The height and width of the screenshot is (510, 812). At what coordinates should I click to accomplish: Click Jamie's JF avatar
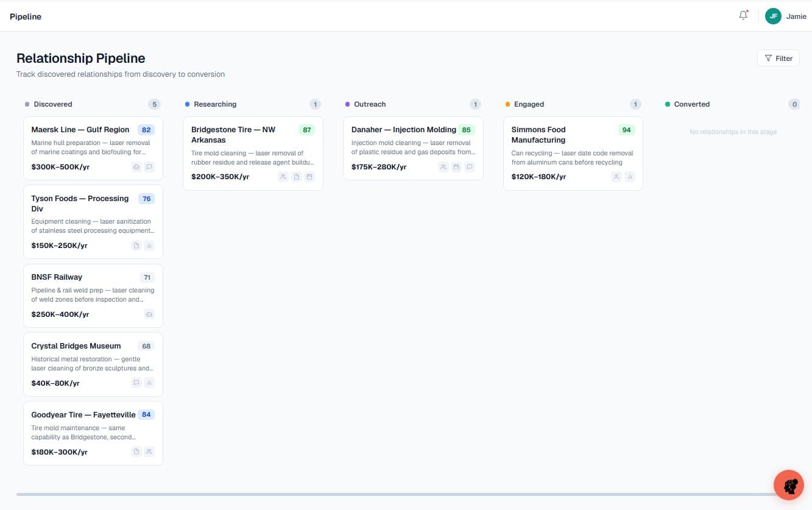tap(773, 16)
